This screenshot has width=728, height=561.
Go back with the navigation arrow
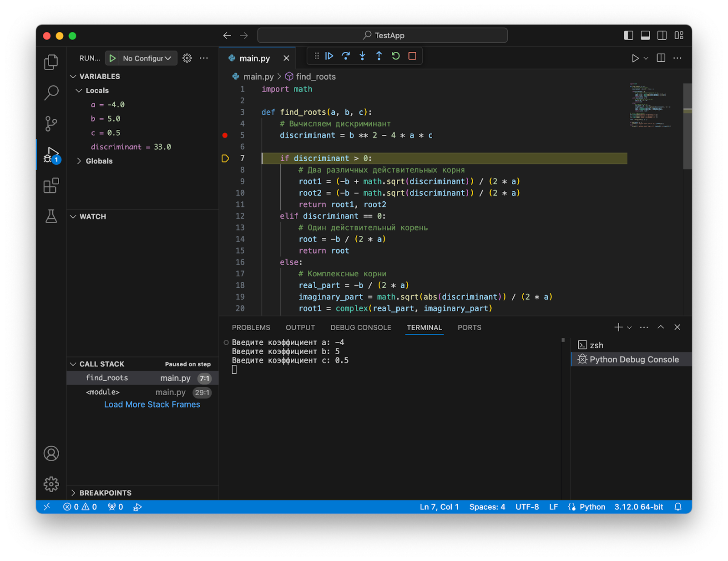coord(227,36)
